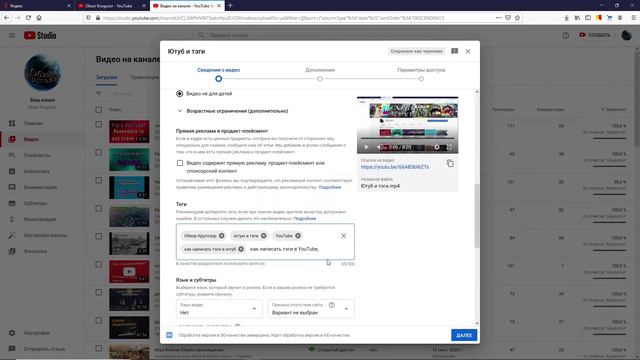640x360 pixels.
Task: Click the first video thumbnail in channel list
Action: (x=129, y=131)
